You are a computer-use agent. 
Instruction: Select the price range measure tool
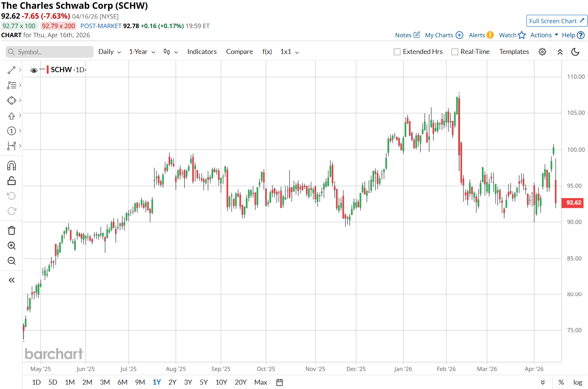point(11,146)
